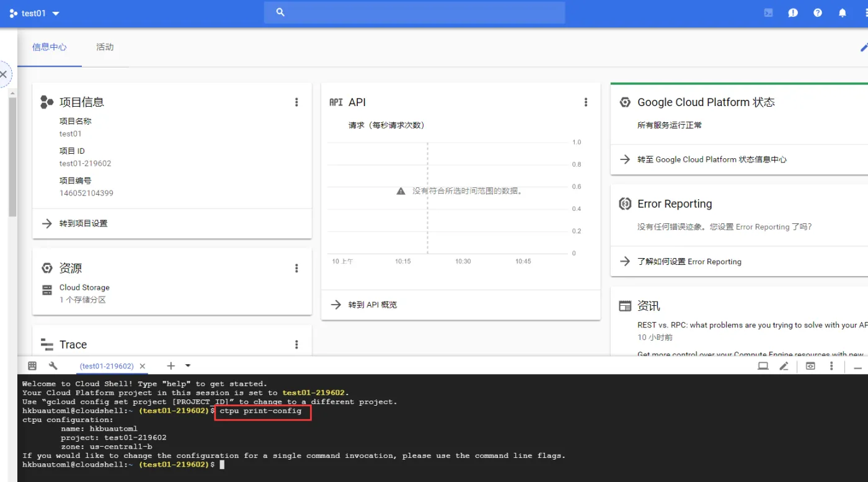The width and height of the screenshot is (868, 482).
Task: Click the 1 个存储分区 text
Action: pos(82,300)
